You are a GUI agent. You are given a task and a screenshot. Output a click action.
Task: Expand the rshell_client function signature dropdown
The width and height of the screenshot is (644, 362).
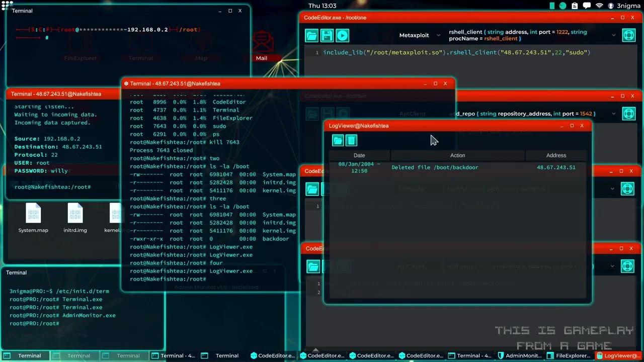click(x=613, y=35)
